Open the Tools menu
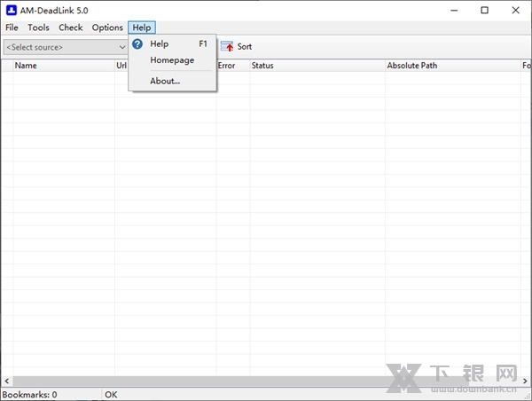Image resolution: width=532 pixels, height=401 pixels. tap(38, 28)
